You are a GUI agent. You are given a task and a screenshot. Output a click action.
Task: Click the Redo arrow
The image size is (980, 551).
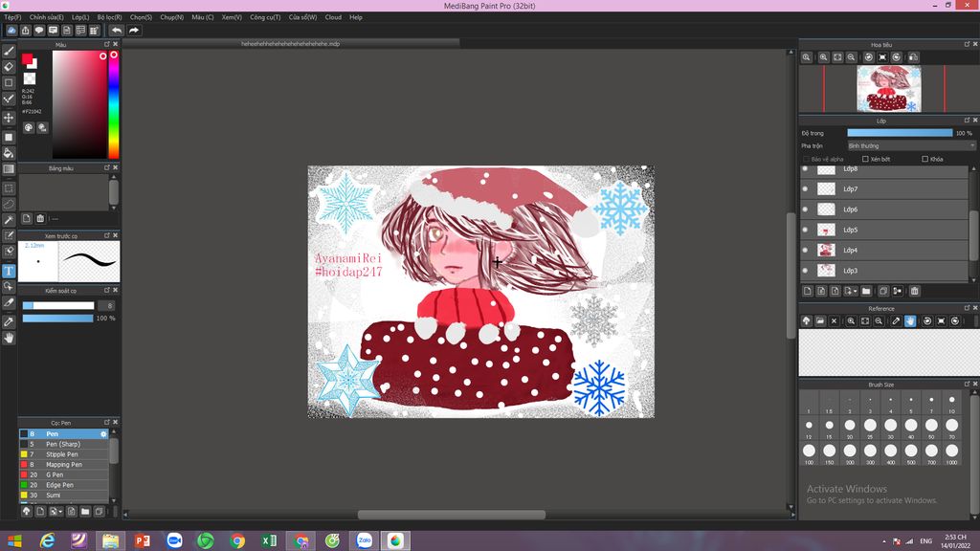(x=134, y=30)
